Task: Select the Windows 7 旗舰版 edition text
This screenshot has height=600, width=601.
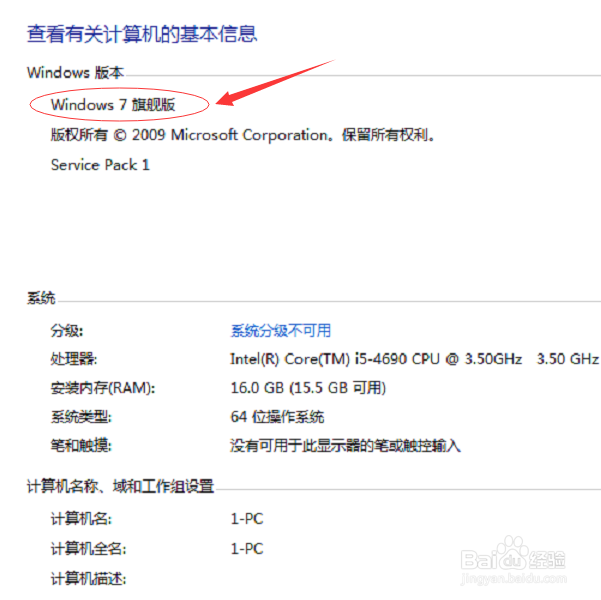Action: coord(113,104)
